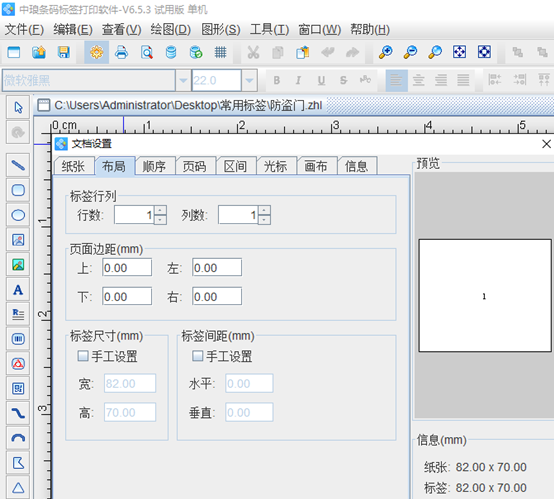
Task: Enable manual setting for label size
Action: (x=83, y=356)
